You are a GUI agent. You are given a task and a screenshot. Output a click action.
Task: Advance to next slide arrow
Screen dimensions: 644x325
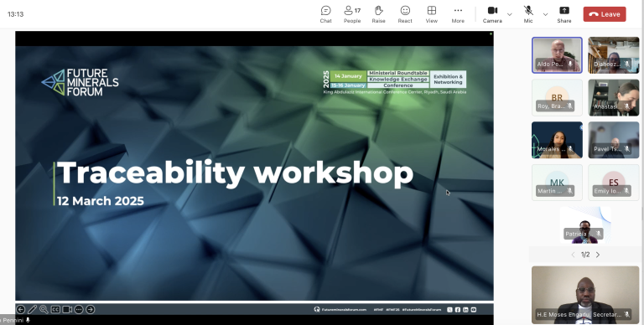pos(91,309)
